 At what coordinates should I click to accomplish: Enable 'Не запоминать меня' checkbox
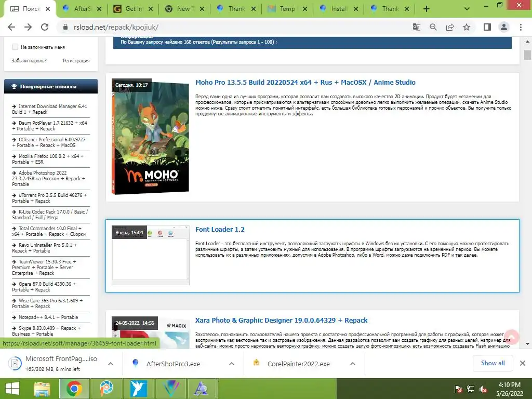pyautogui.click(x=15, y=47)
